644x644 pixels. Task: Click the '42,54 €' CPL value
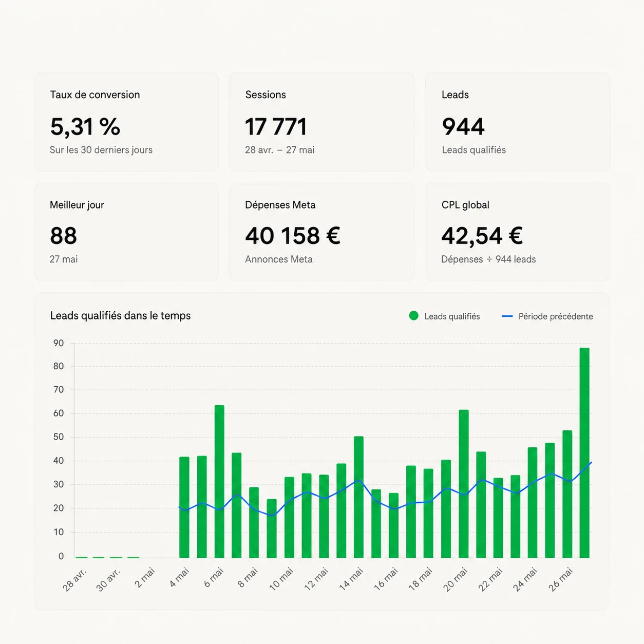[x=482, y=236]
